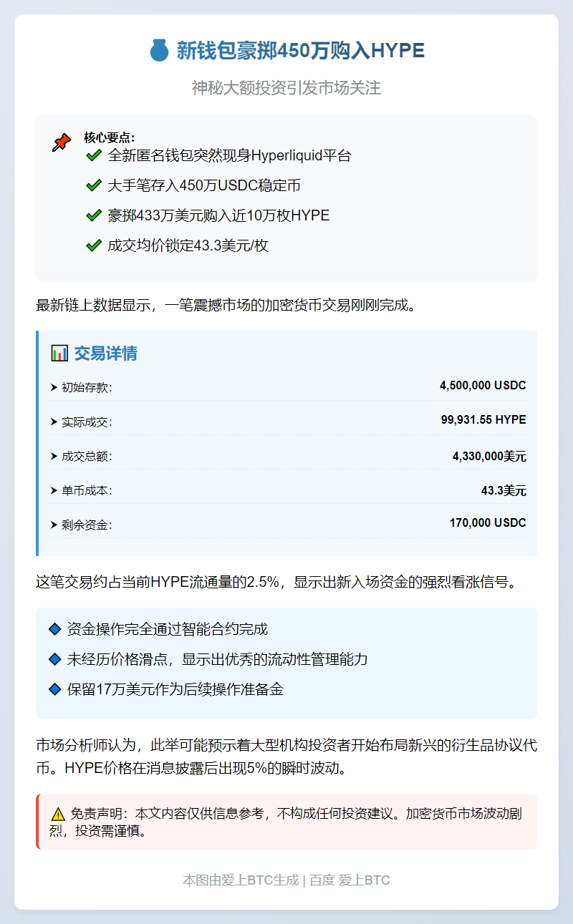The image size is (573, 924).
Task: Click the value 4,500,000 USDC
Action: [x=483, y=386]
